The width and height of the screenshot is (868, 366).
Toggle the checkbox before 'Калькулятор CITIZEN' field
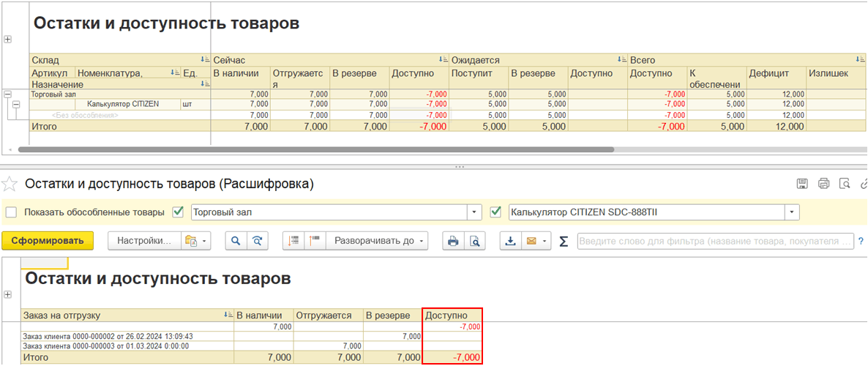coord(495,212)
